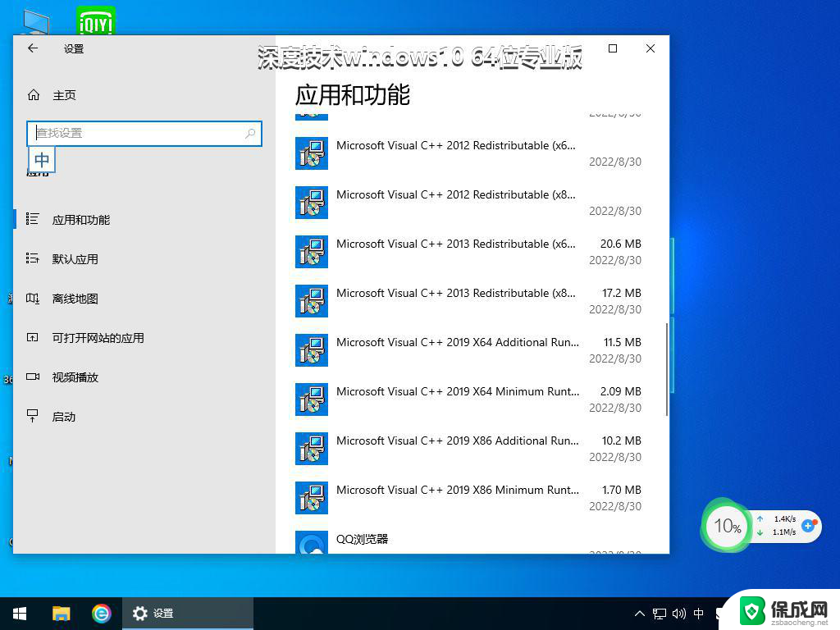Screen dimensions: 840x630
Task: Click the 启动 sidebar icon
Action: click(33, 416)
